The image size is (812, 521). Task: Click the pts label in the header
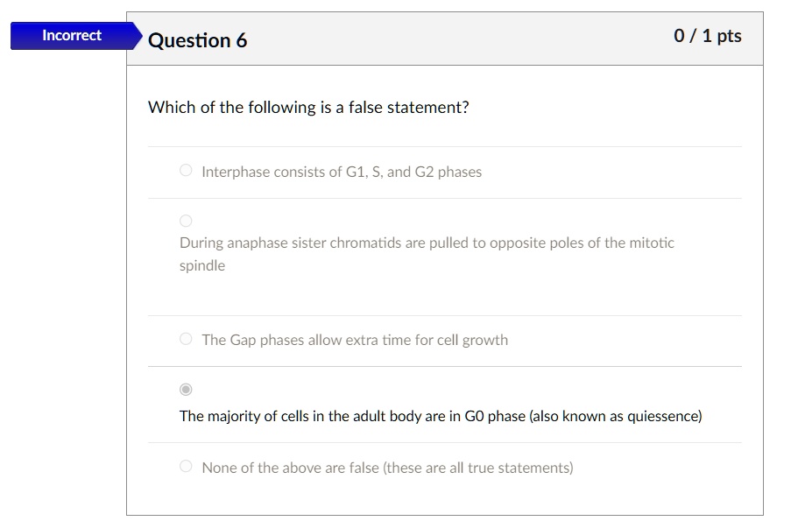729,36
